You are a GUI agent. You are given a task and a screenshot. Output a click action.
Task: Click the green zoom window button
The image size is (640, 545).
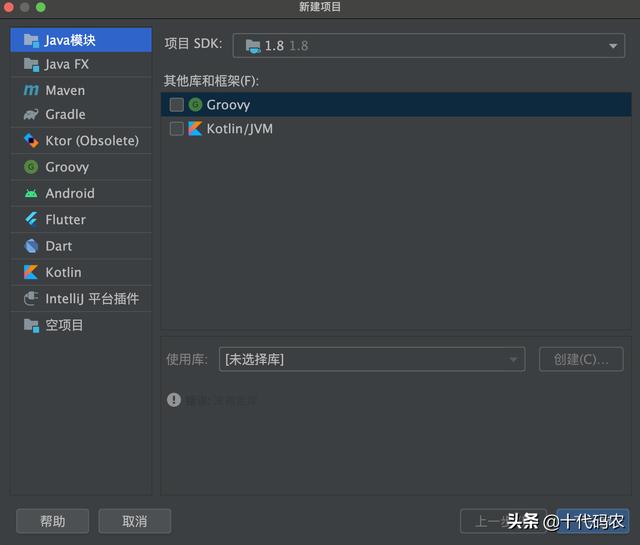tap(41, 7)
